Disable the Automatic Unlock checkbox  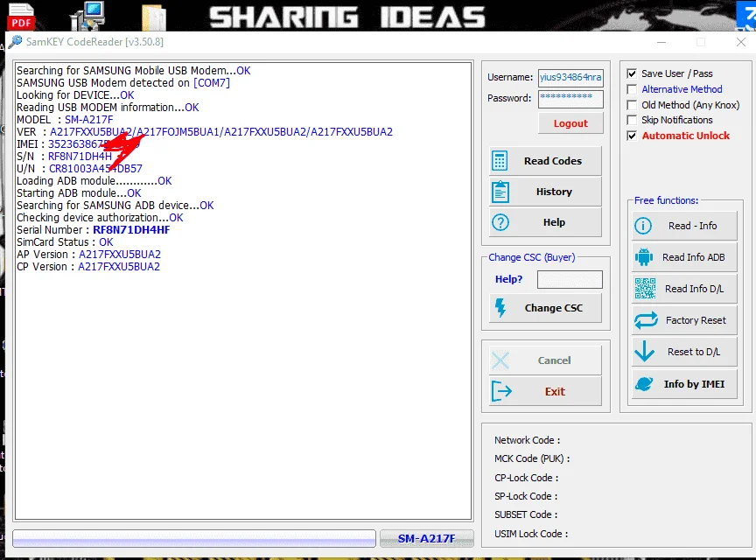click(x=632, y=136)
